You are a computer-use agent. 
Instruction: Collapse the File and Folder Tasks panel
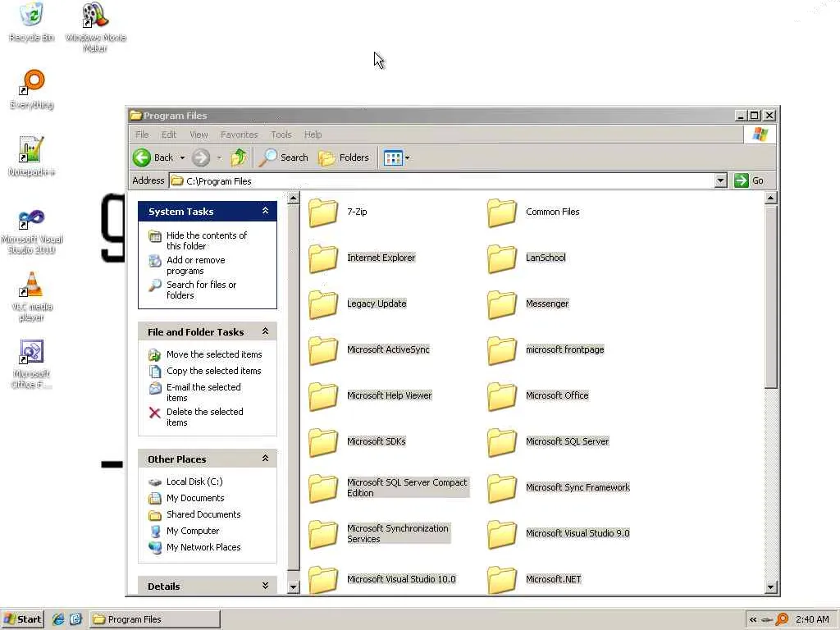click(265, 331)
